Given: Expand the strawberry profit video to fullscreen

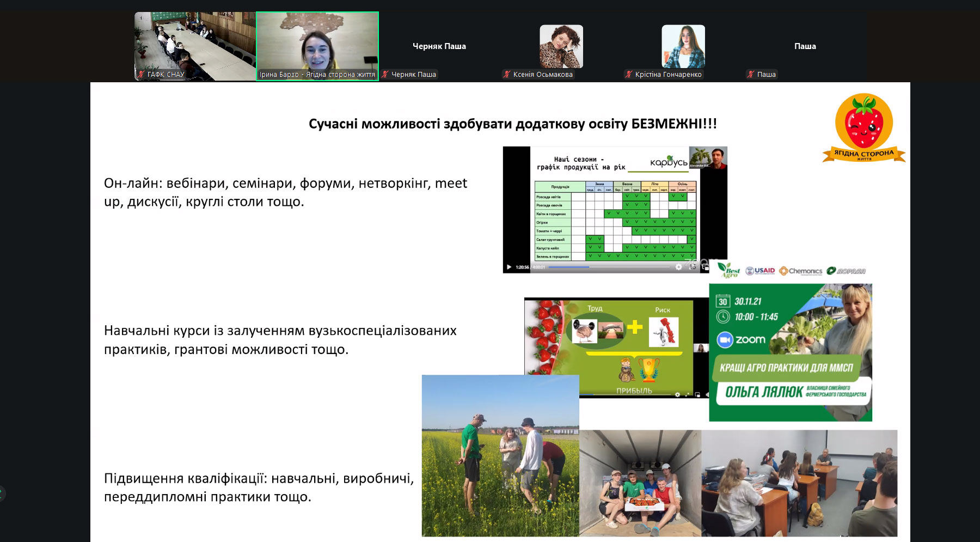Looking at the screenshot, I should coord(687,394).
